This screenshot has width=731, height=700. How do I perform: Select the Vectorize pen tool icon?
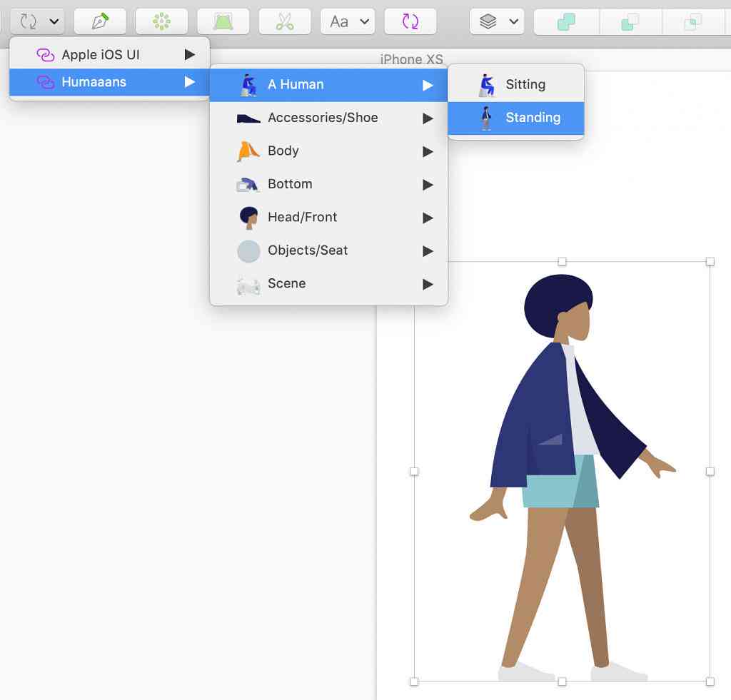(100, 21)
